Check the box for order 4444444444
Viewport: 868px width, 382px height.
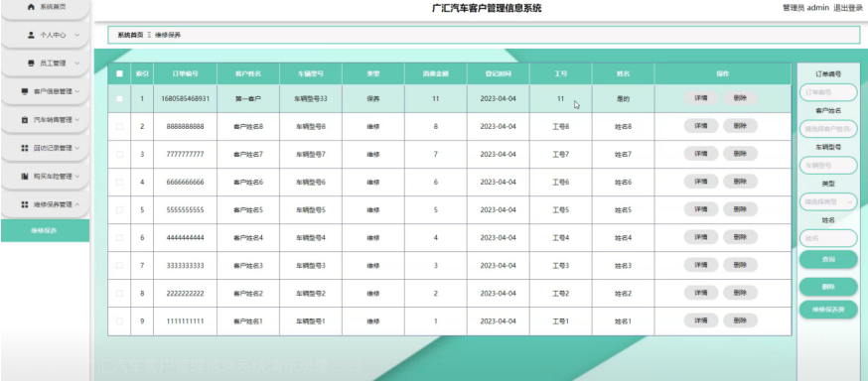(x=119, y=238)
